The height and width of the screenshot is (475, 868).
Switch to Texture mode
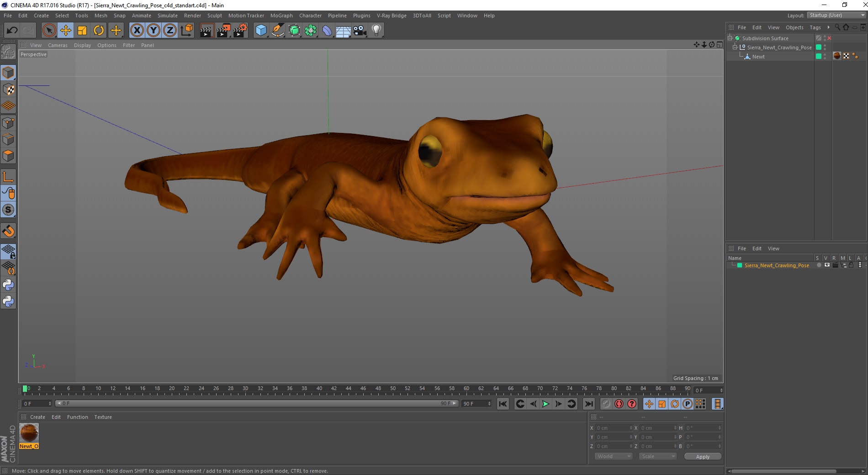pyautogui.click(x=8, y=90)
